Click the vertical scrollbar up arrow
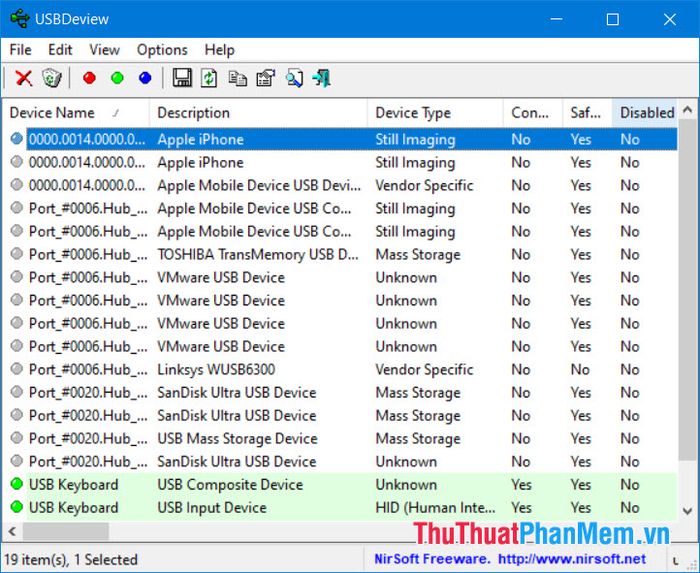The height and width of the screenshot is (573, 700). pos(688,109)
